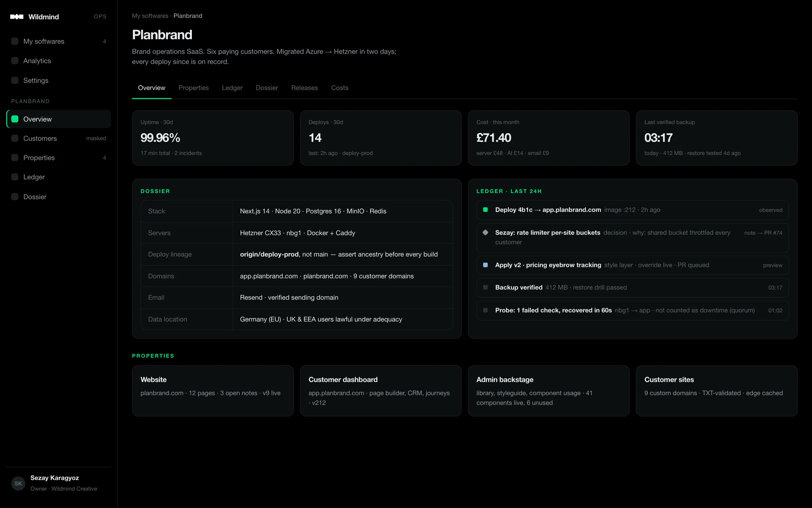The height and width of the screenshot is (508, 812).
Task: Click the preview tag on Apply v2 entry
Action: (x=772, y=265)
